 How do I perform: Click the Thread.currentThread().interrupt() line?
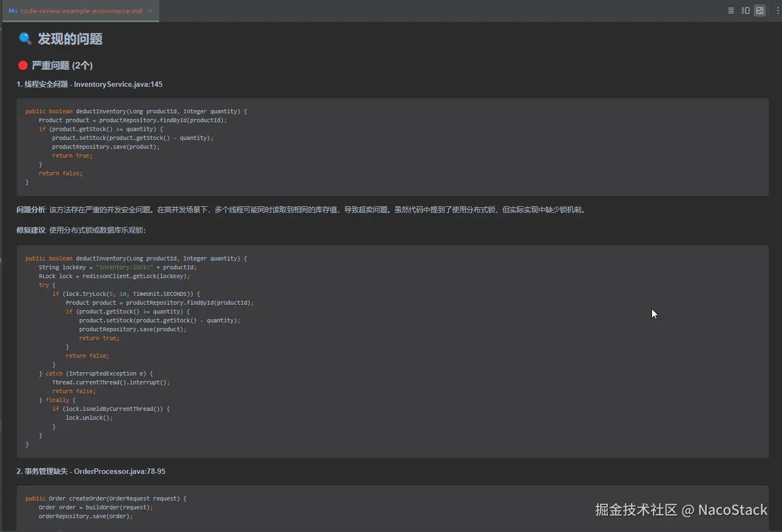click(111, 382)
